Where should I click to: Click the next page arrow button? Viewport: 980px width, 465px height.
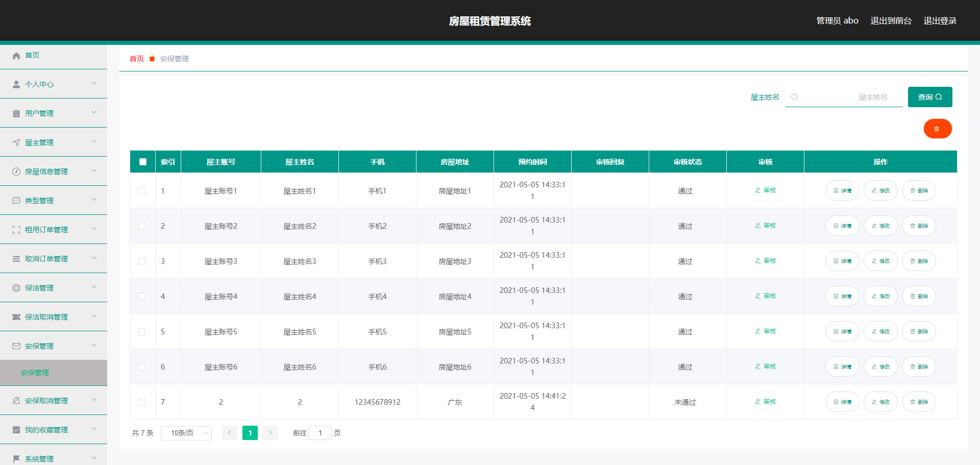271,433
